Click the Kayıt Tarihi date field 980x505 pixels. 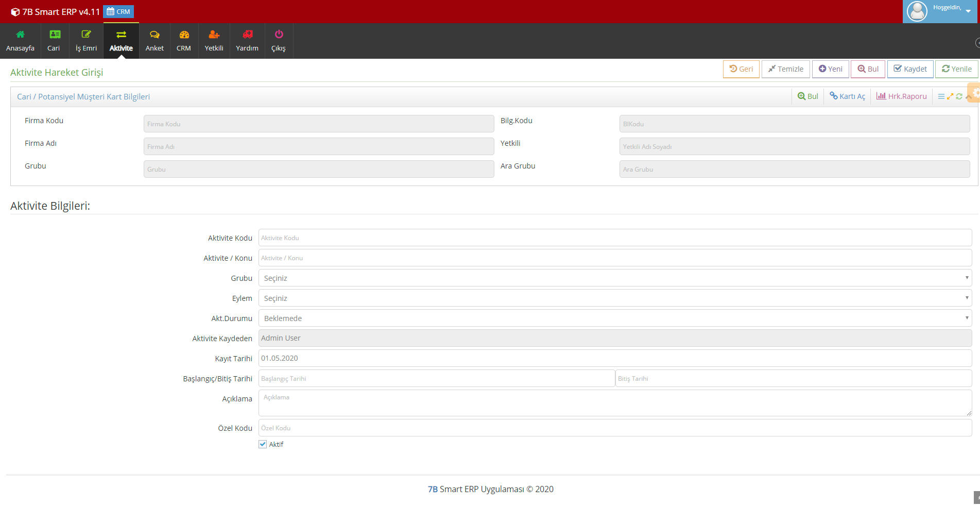(615, 358)
